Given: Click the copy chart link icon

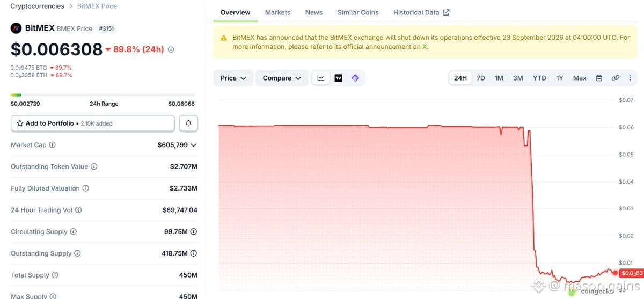Looking at the screenshot, I should (615, 78).
